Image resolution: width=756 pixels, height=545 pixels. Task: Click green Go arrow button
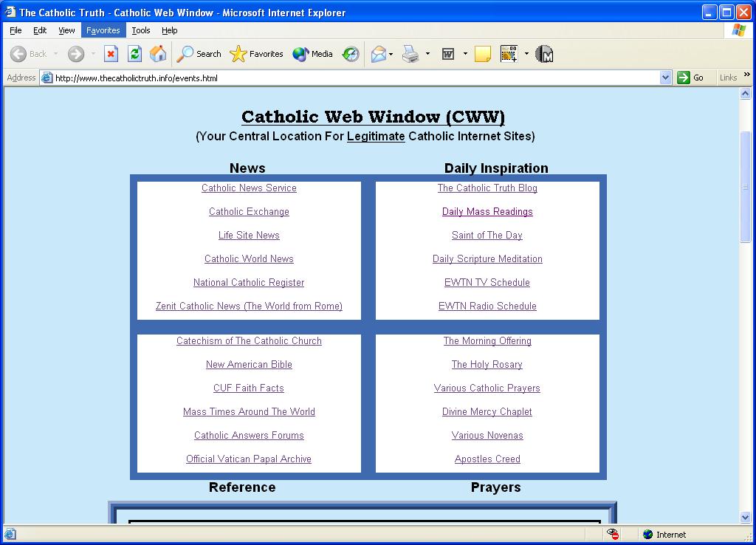tap(684, 78)
